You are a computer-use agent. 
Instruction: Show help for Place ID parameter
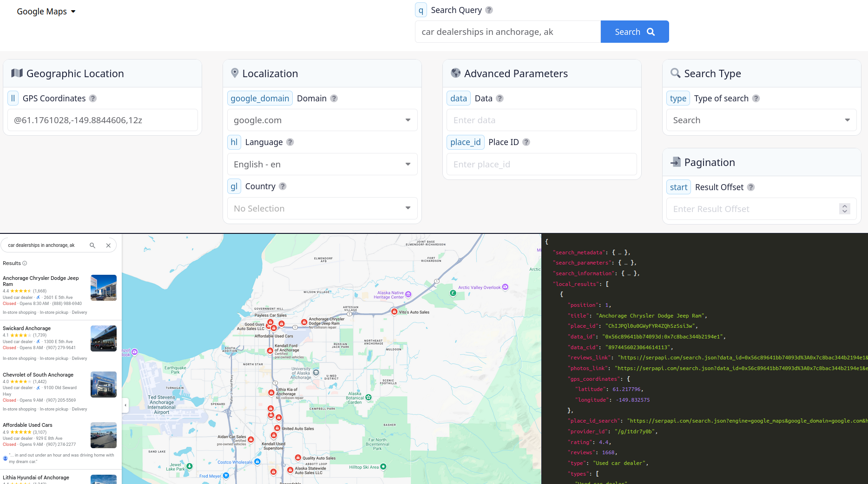(x=526, y=142)
